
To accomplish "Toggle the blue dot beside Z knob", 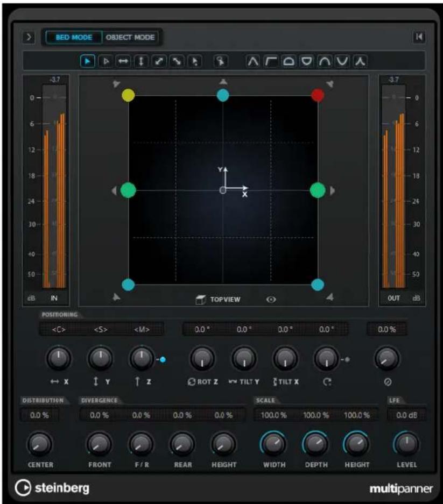I will (163, 360).
